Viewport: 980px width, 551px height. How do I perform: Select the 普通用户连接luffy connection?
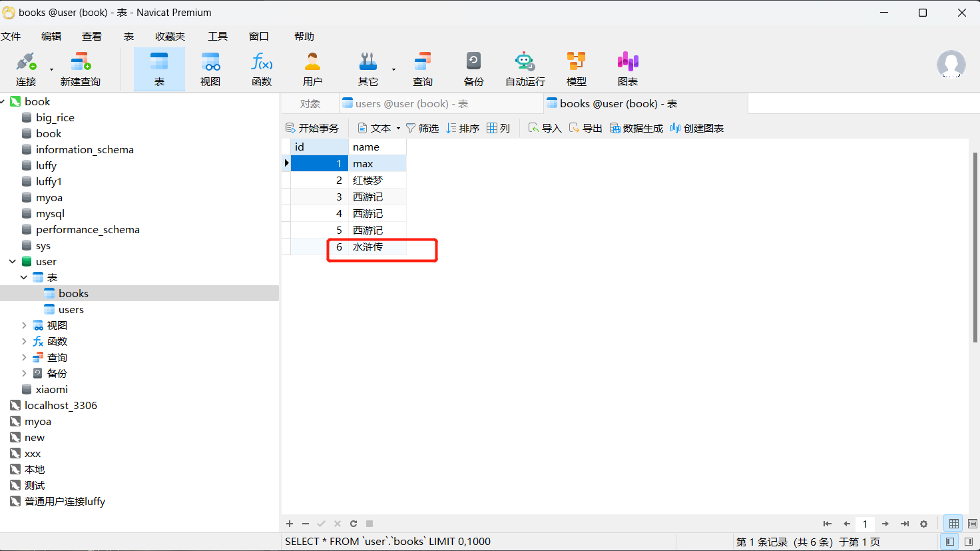click(x=65, y=501)
